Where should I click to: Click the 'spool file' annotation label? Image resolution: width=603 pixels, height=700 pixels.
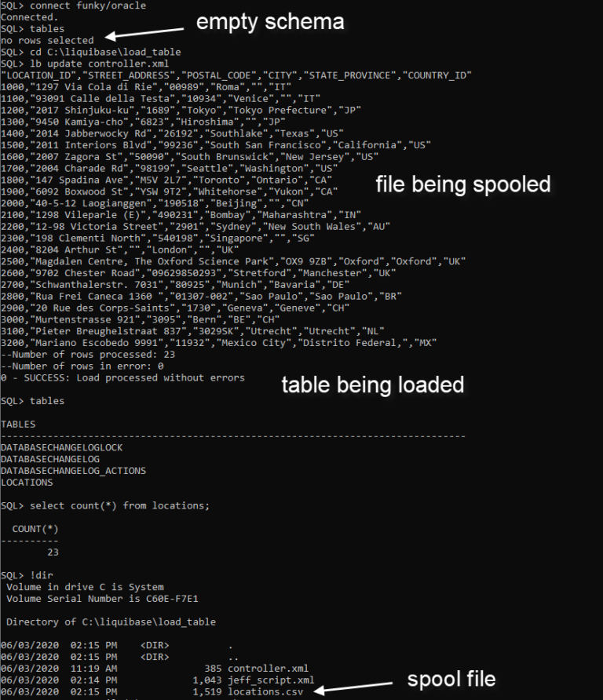point(451,679)
